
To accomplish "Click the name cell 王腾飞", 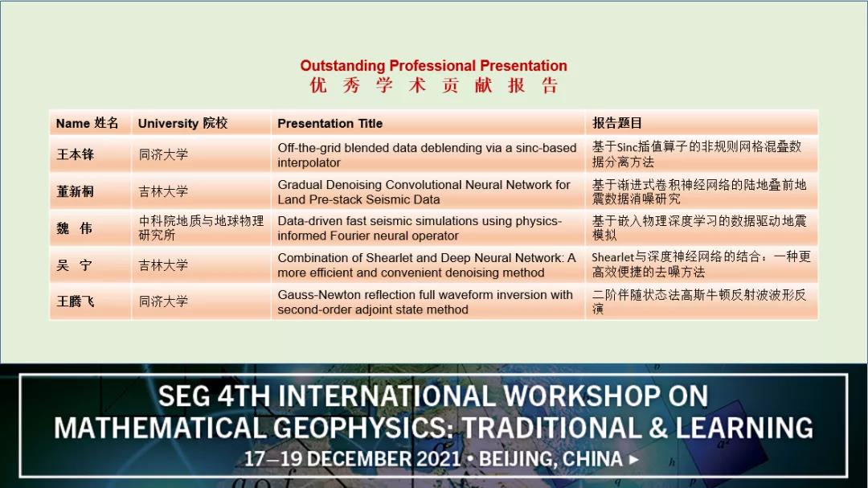I will click(x=75, y=301).
